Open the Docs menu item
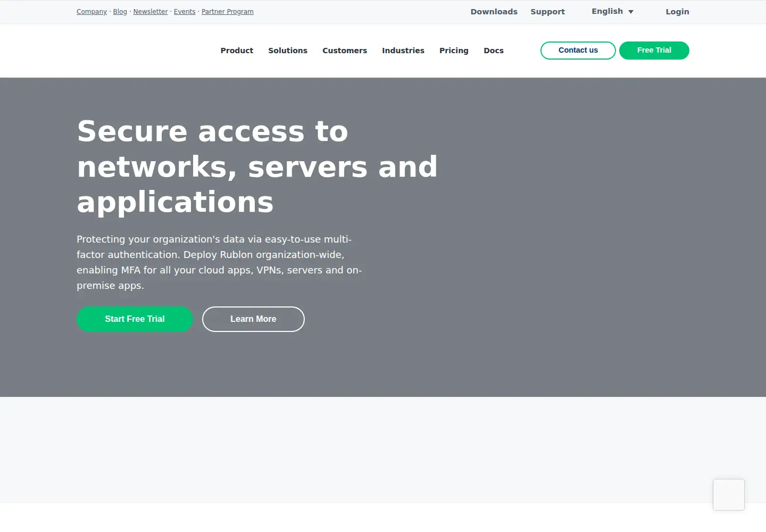The height and width of the screenshot is (532, 766). click(494, 51)
